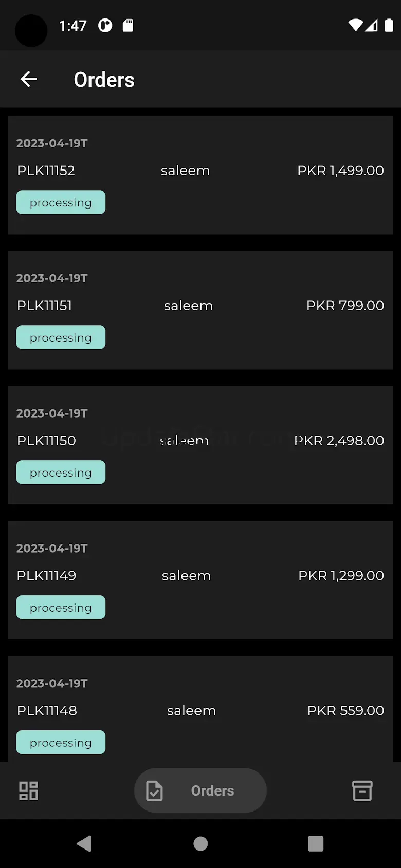
Task: Tap the SD card status icon
Action: (x=128, y=25)
